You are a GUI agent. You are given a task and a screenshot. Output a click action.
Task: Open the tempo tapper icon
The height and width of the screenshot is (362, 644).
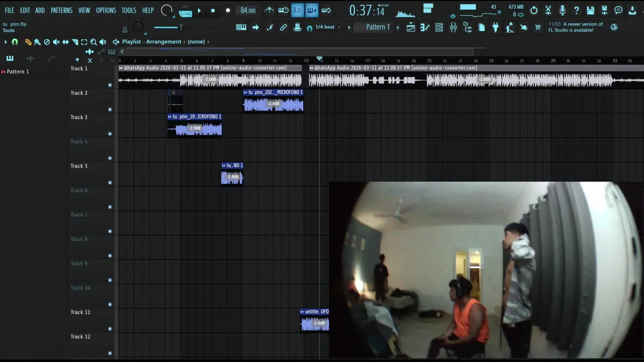[510, 28]
